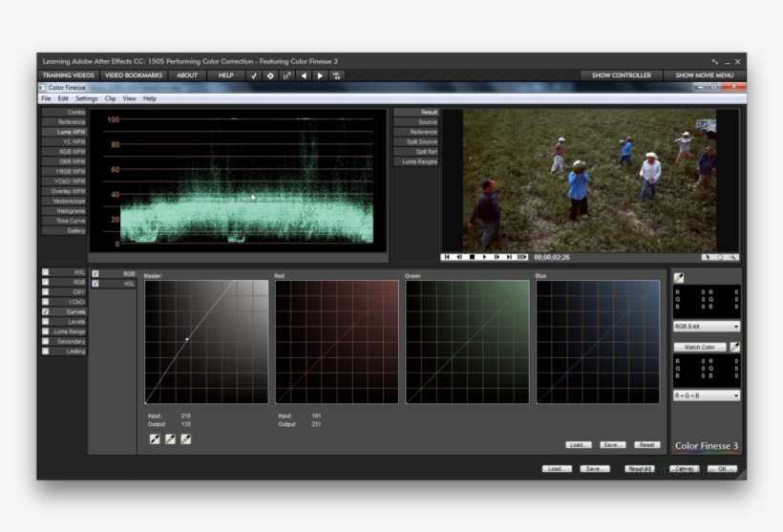Toggle the Levels correction checkbox

point(46,321)
